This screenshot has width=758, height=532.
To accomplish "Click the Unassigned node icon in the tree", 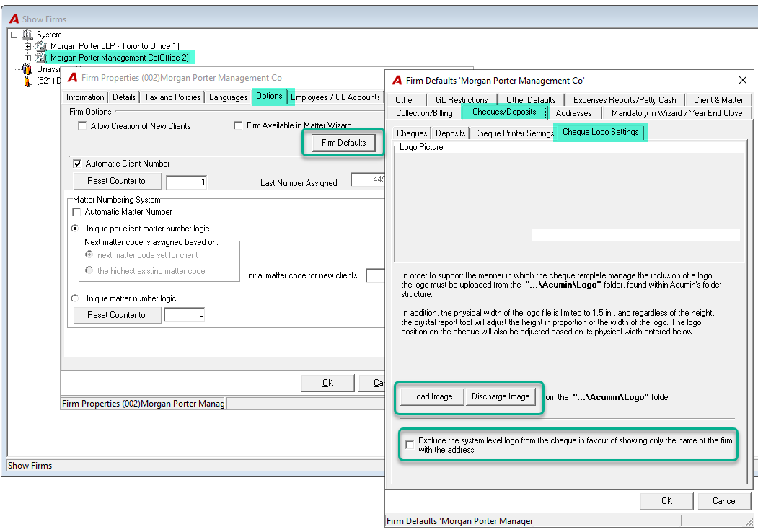I will click(x=27, y=70).
